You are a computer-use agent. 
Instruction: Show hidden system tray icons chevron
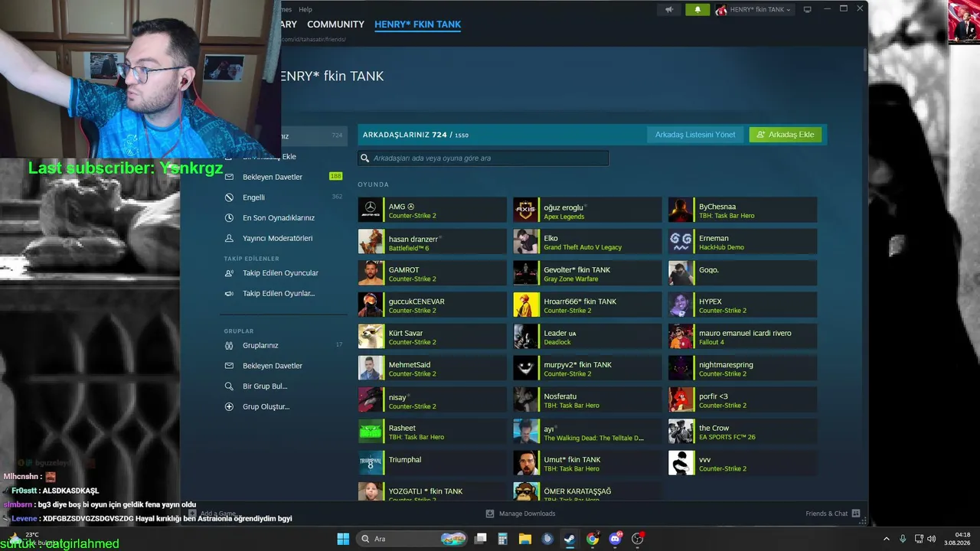(x=887, y=539)
